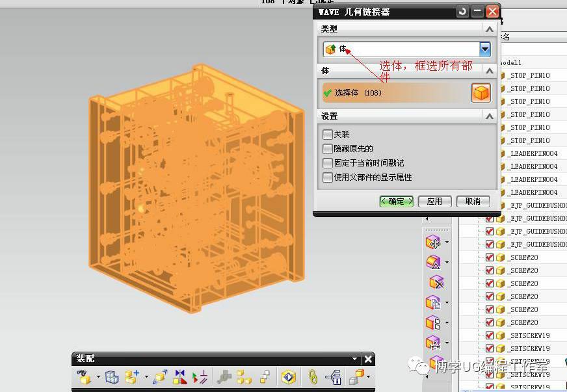Click the chain link icon in assembly toolbar
Viewport: 567px width, 392px height.
pos(312,377)
